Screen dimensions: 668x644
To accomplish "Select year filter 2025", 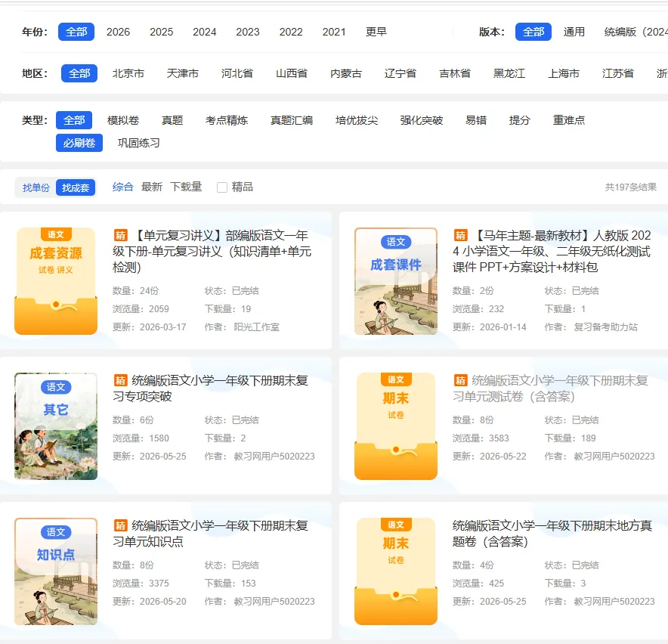I will pos(162,32).
